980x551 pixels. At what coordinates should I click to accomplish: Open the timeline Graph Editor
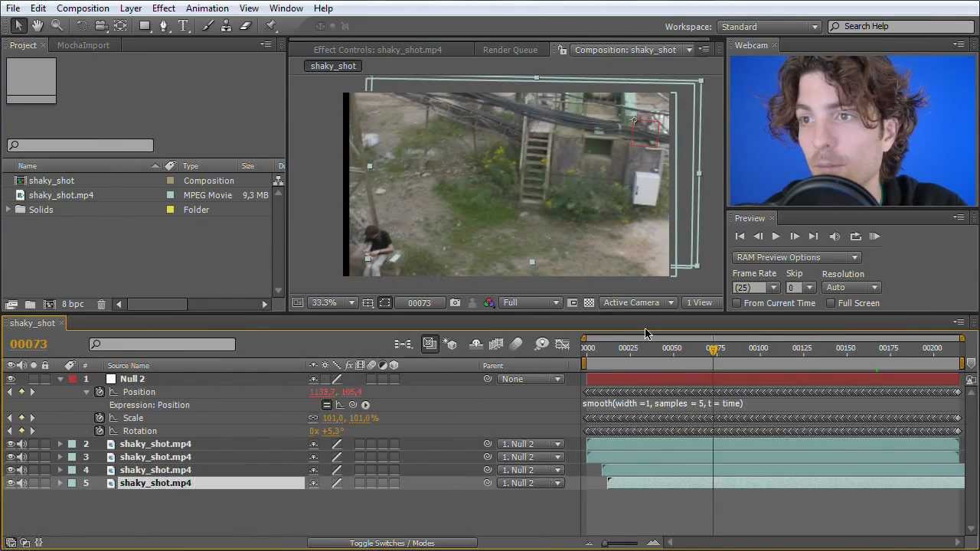pyautogui.click(x=563, y=344)
